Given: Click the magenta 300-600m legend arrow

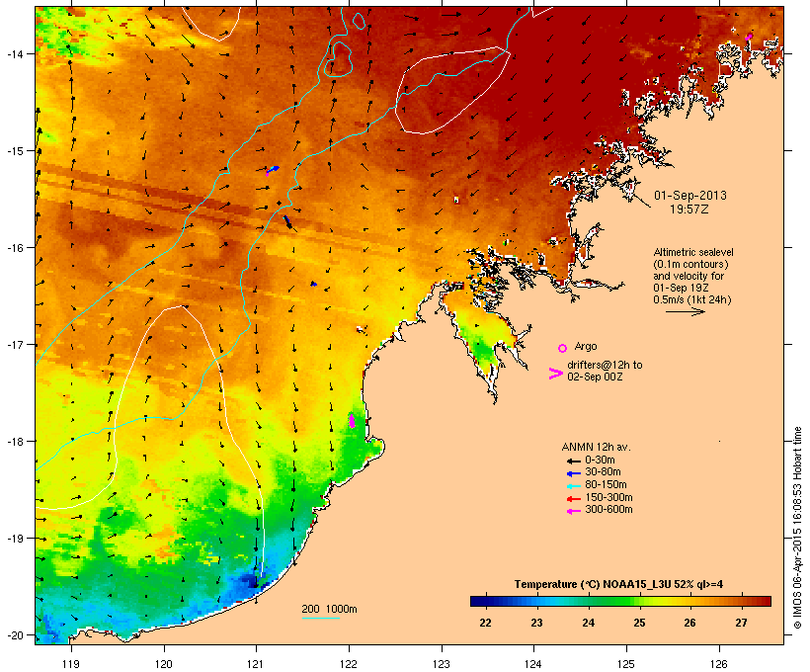Looking at the screenshot, I should click(x=573, y=511).
